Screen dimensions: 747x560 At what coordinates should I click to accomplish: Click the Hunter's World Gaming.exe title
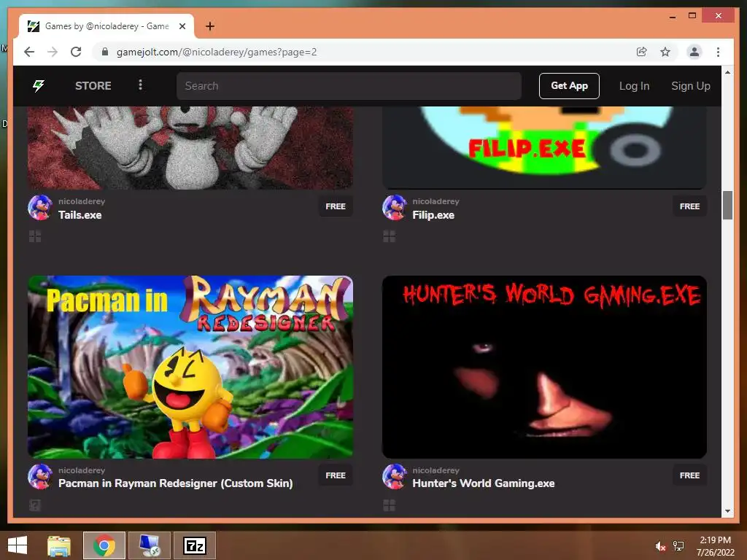click(484, 483)
